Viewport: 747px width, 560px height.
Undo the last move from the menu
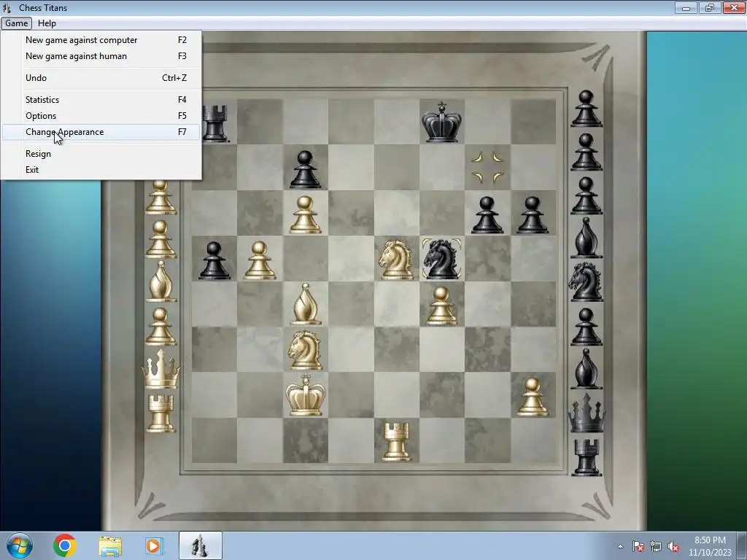coord(101,78)
